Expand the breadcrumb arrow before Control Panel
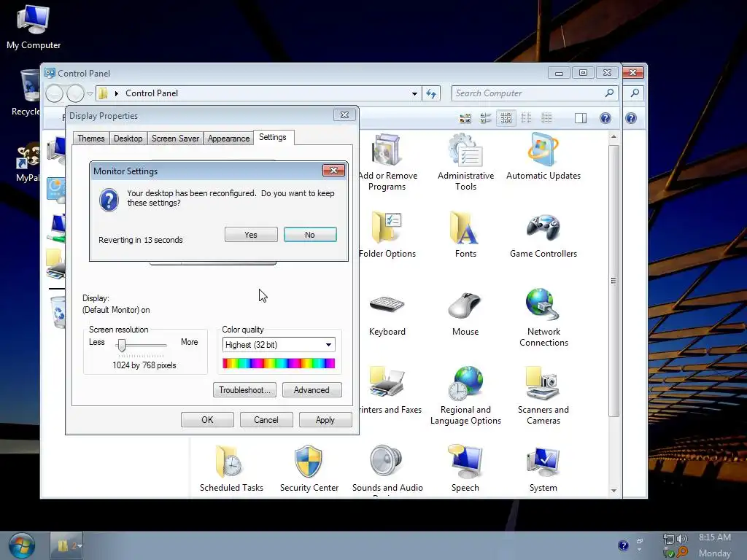 (116, 94)
